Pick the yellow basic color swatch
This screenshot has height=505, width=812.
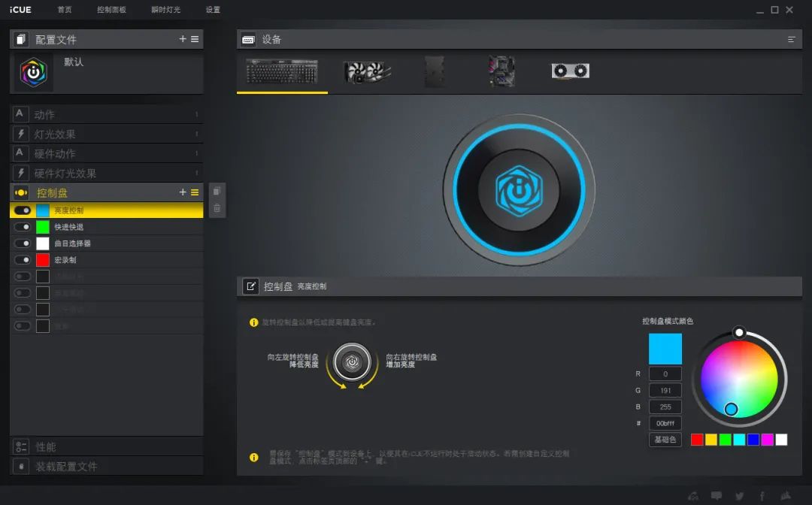(711, 440)
